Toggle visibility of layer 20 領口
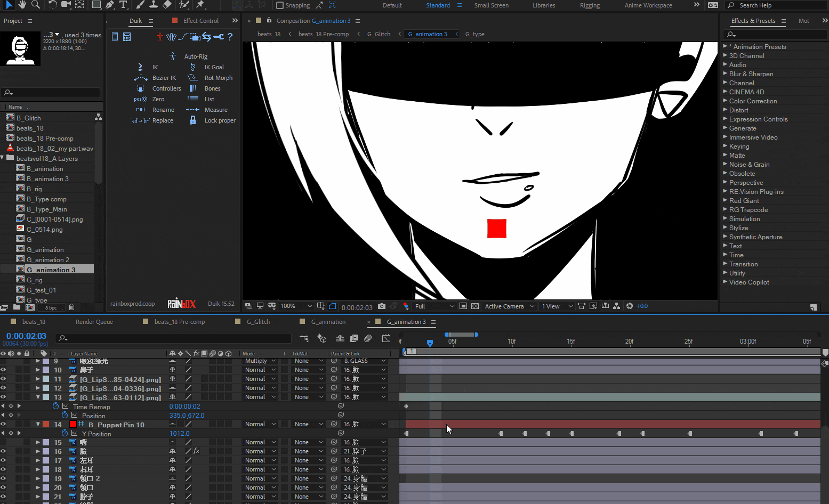This screenshot has width=829, height=504. tap(3, 487)
